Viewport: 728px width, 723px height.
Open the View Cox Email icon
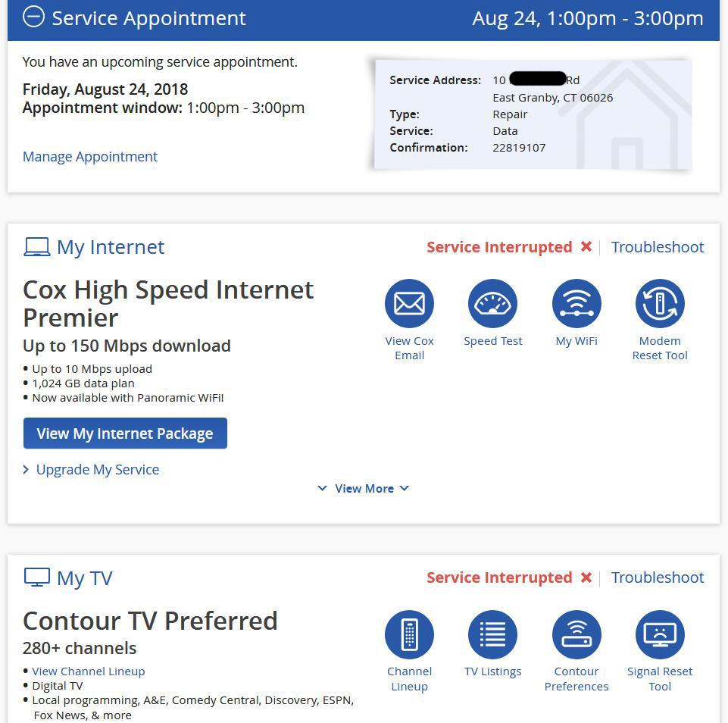[x=409, y=304]
